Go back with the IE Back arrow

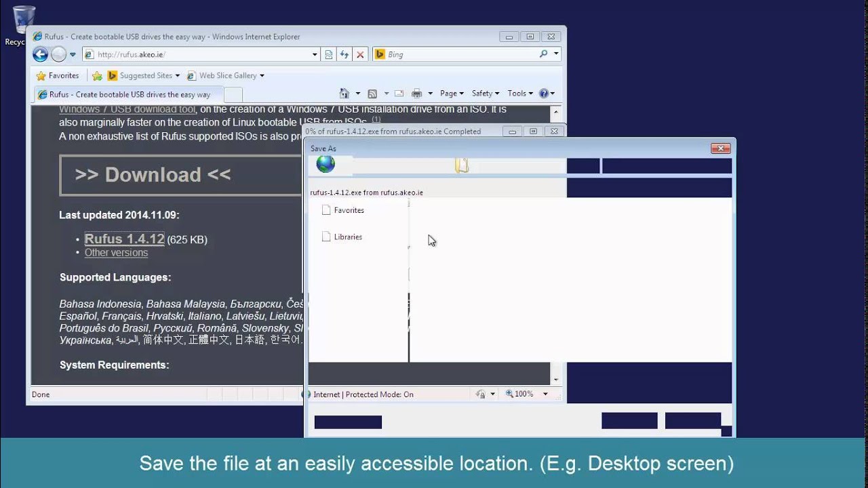point(40,55)
